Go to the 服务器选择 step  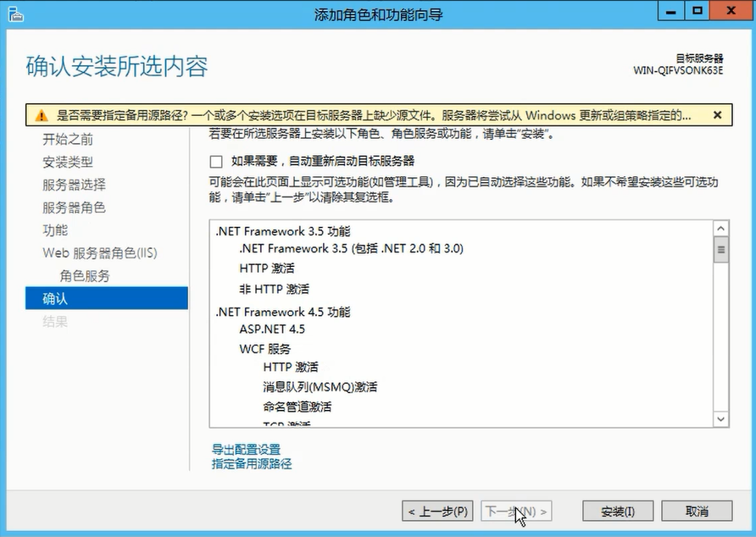click(x=74, y=185)
